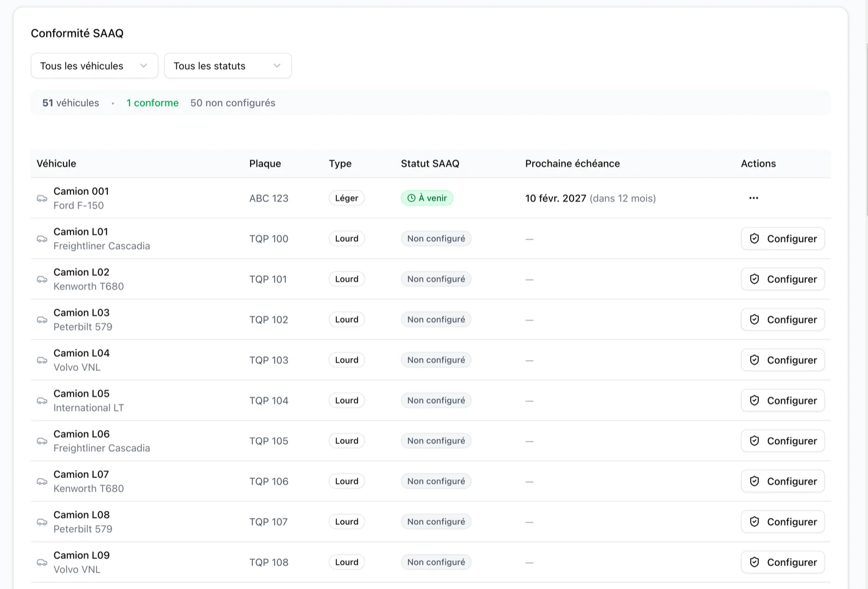Click the clock icon in the À venir badge
The width and height of the screenshot is (868, 589).
[x=411, y=198]
